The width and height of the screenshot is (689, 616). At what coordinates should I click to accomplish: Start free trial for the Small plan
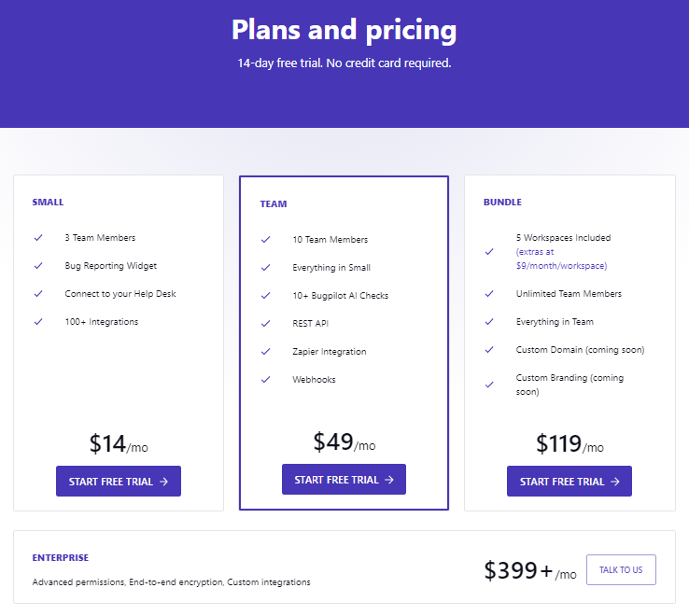click(119, 481)
